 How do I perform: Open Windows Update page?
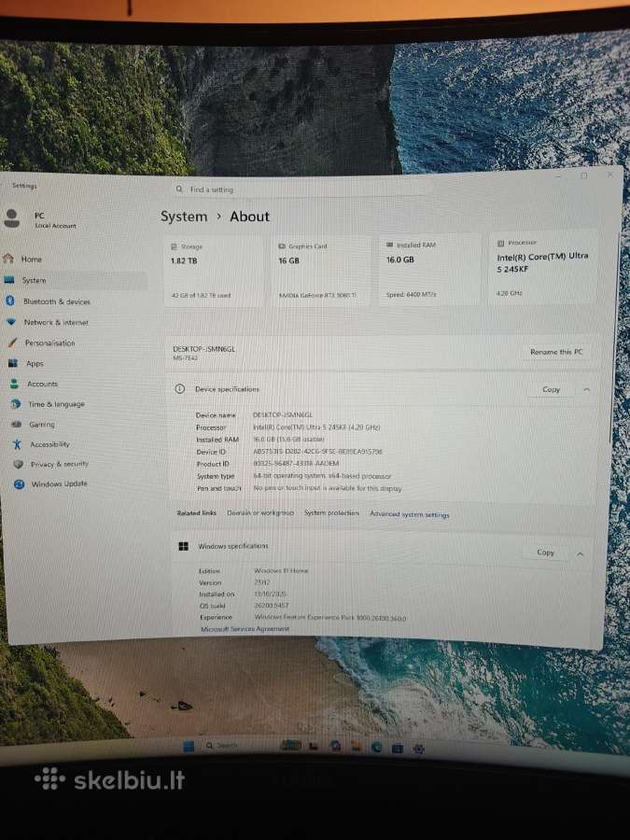tap(59, 483)
